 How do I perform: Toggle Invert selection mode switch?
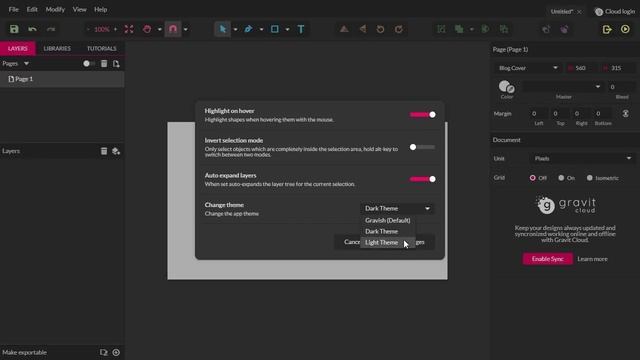(422, 147)
